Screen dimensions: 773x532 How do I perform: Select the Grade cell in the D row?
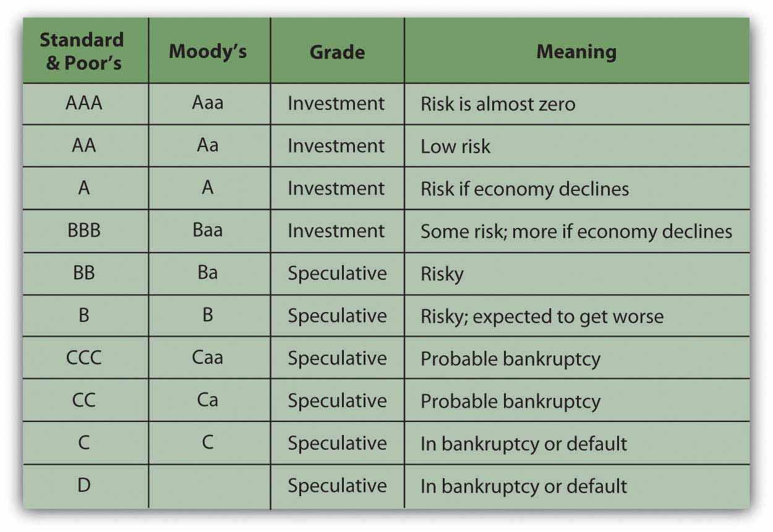(x=337, y=486)
